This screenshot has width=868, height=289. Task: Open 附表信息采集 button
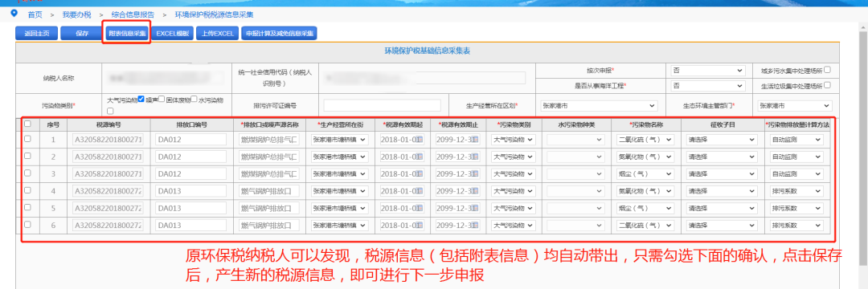coord(127,34)
